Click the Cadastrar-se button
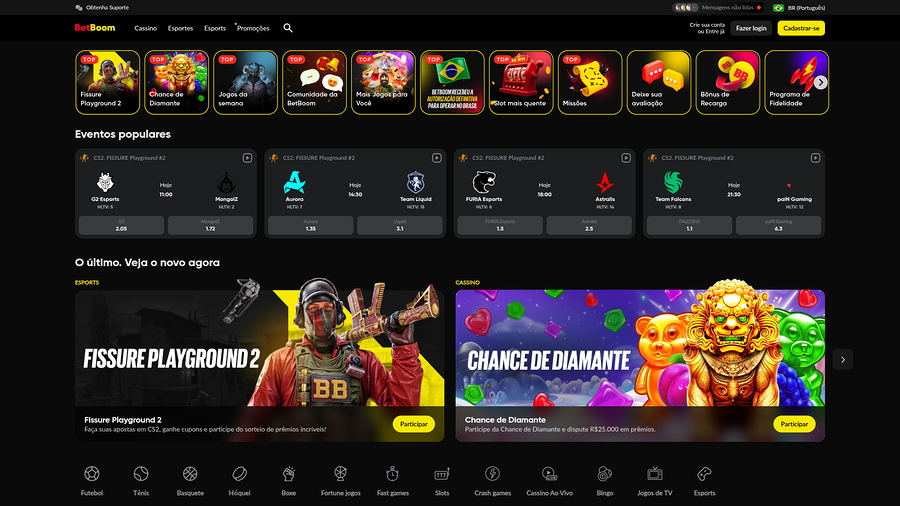The image size is (900, 506). (801, 28)
